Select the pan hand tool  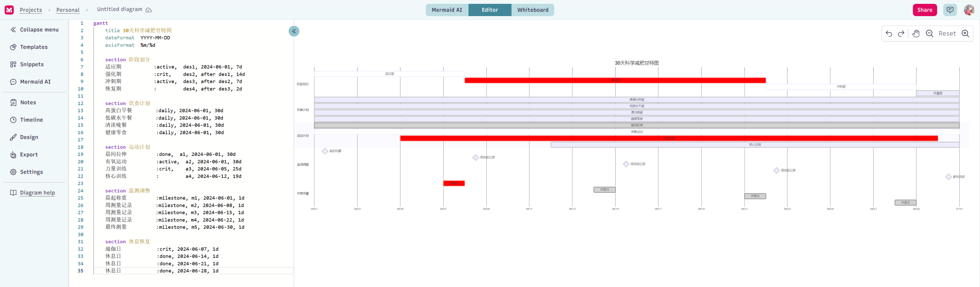pos(916,34)
